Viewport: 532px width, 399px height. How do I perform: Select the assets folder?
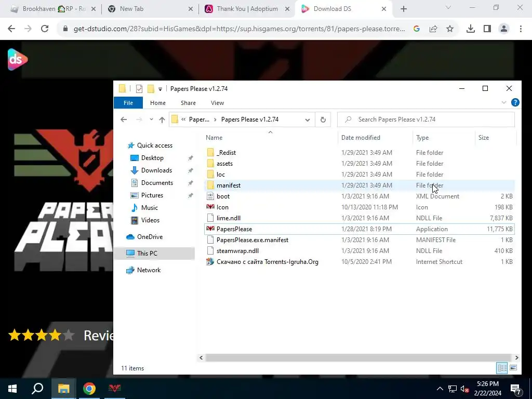pyautogui.click(x=224, y=164)
